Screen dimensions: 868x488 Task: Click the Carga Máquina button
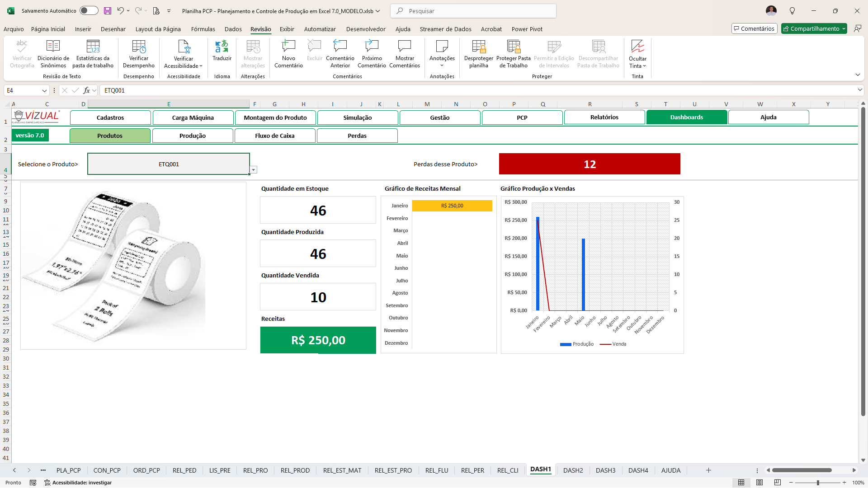tap(193, 117)
